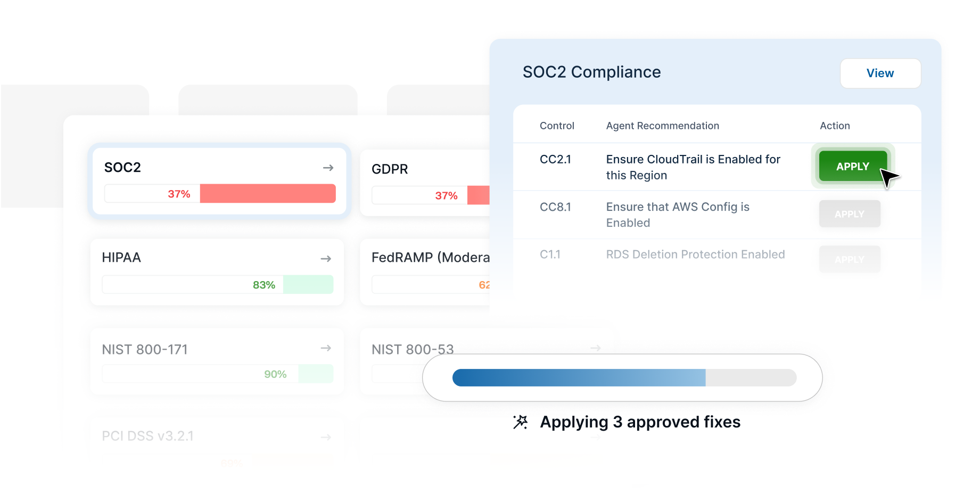The width and height of the screenshot is (980, 494).
Task: Click the SOC2 card title
Action: tap(122, 168)
